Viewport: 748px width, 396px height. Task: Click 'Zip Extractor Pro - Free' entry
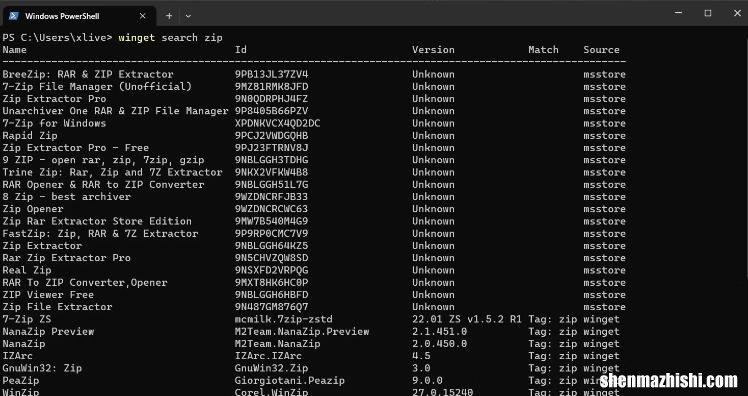[75, 148]
